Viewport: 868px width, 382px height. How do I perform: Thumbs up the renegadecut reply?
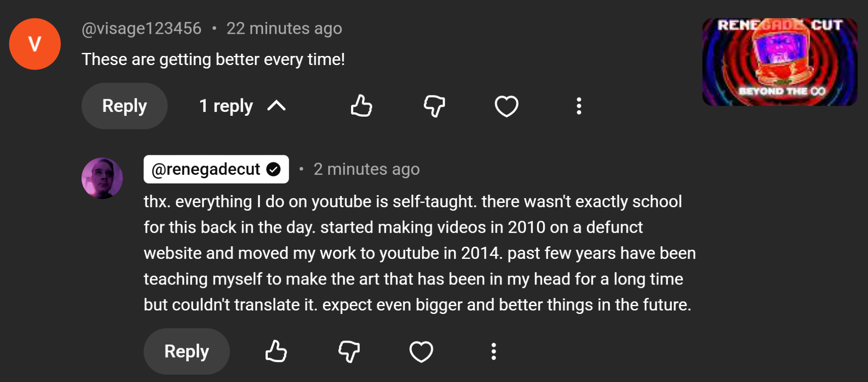[x=276, y=351]
